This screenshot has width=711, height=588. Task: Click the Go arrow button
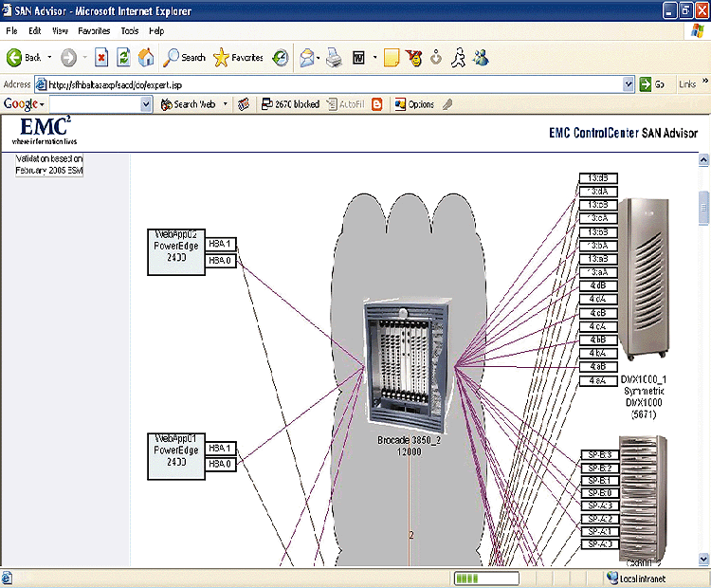pos(652,84)
